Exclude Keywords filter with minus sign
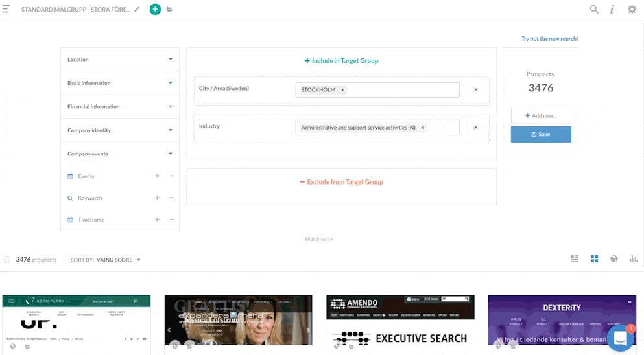The width and height of the screenshot is (644, 355). pyautogui.click(x=172, y=198)
